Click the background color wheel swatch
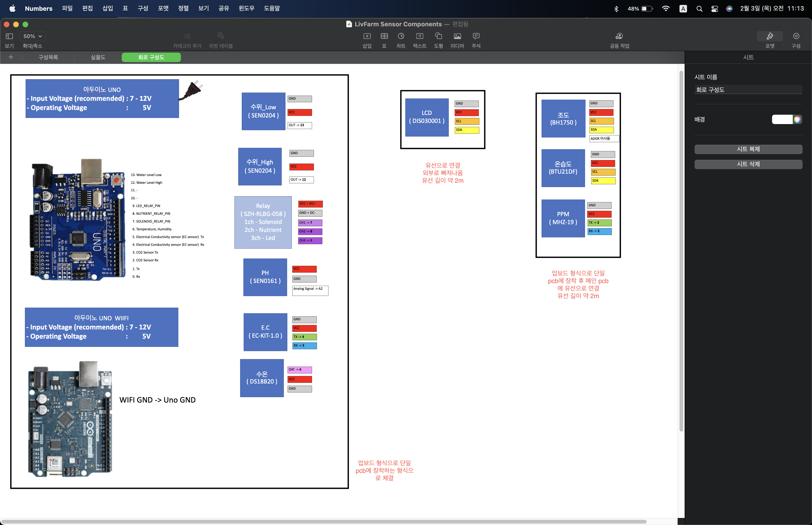Screen dimensions: 812x525 click(797, 119)
